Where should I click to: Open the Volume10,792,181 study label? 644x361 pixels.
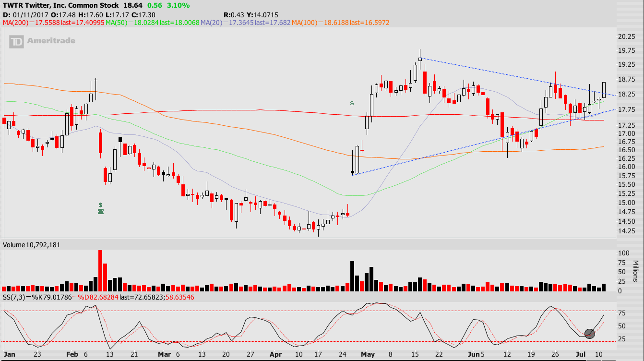31,245
